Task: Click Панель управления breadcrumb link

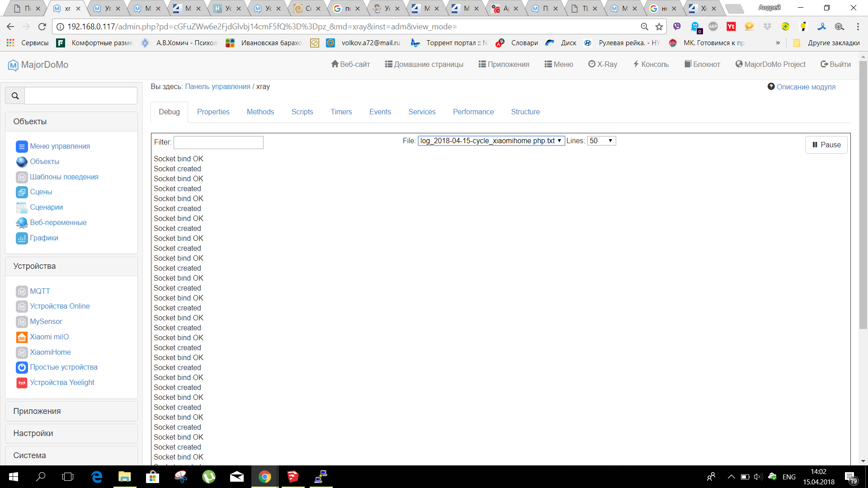Action: click(x=217, y=87)
